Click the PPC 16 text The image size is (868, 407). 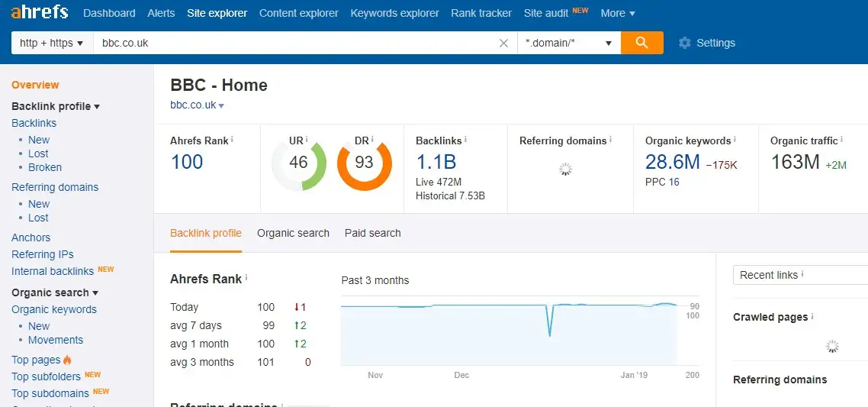[x=662, y=182]
